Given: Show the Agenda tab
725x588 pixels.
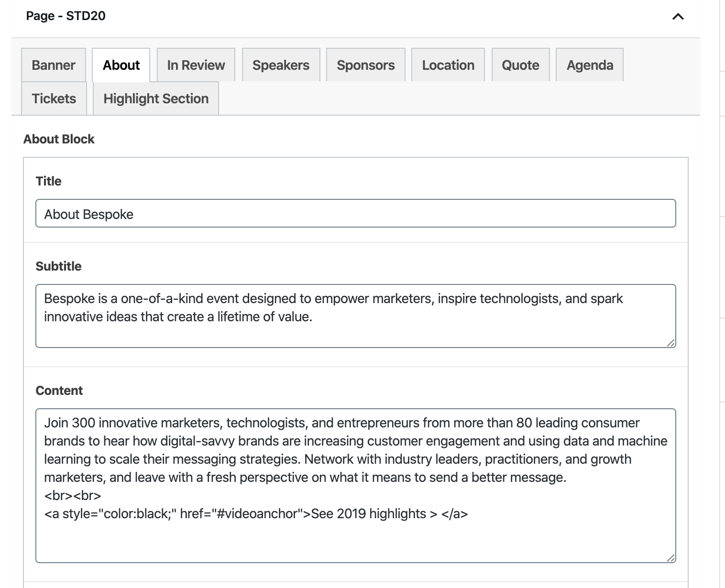Looking at the screenshot, I should [x=590, y=65].
